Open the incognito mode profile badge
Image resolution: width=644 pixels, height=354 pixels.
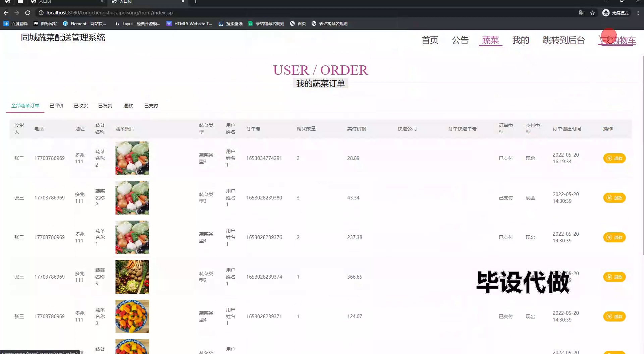click(x=615, y=13)
